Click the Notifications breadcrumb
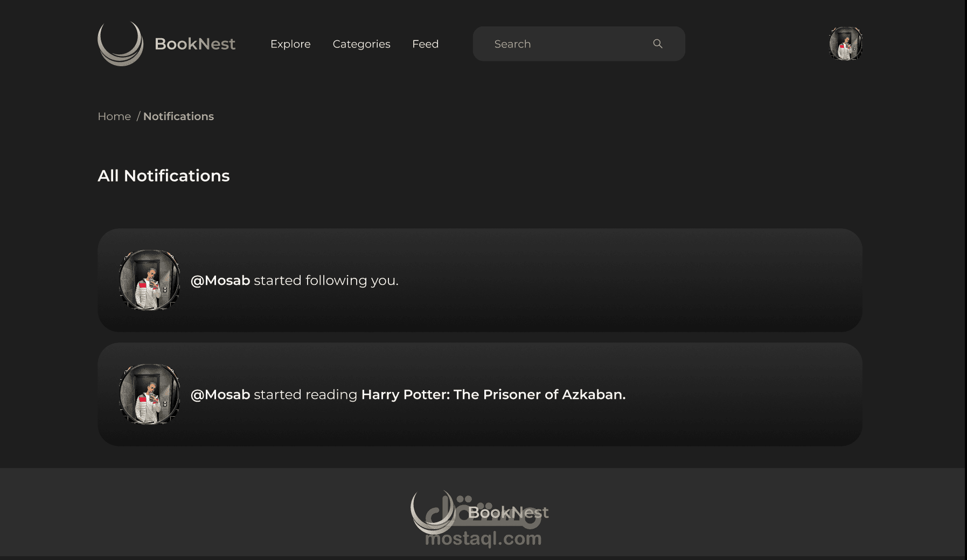The height and width of the screenshot is (560, 967). pyautogui.click(x=178, y=116)
